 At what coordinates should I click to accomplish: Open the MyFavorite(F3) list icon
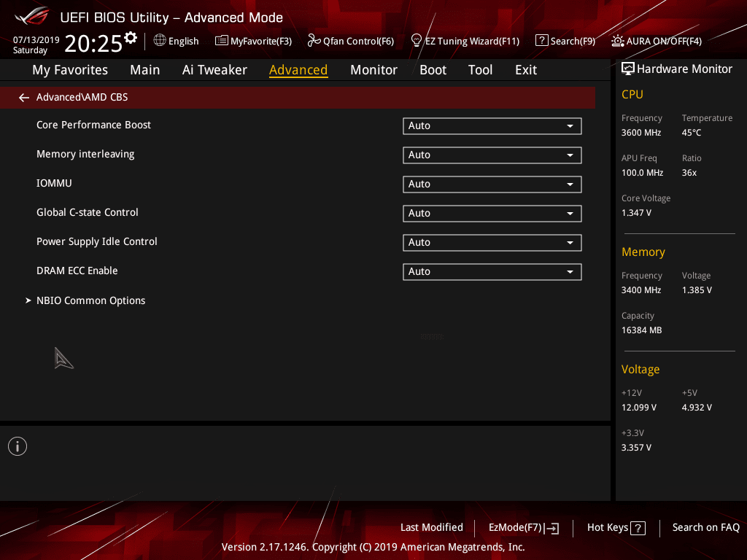pos(222,41)
